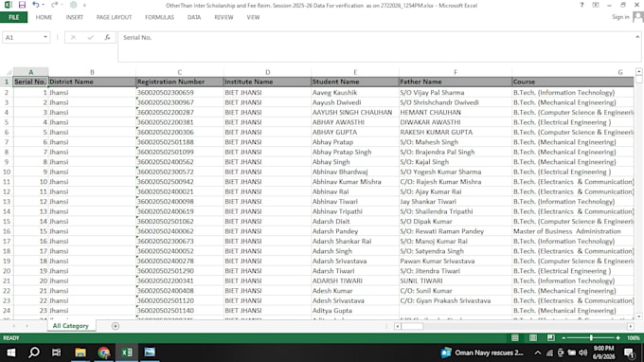Click the Save icon in Quick Access Toolbar
The width and height of the screenshot is (644, 362).
(x=22, y=5)
